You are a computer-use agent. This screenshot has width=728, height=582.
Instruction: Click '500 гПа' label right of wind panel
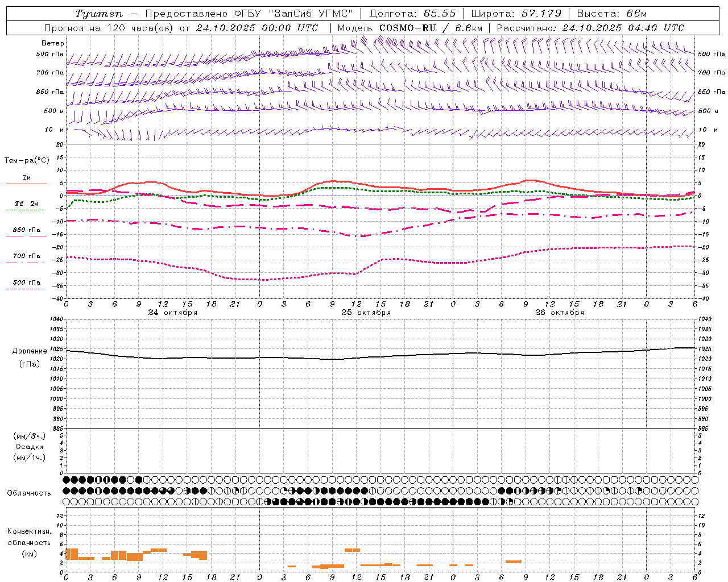click(712, 54)
